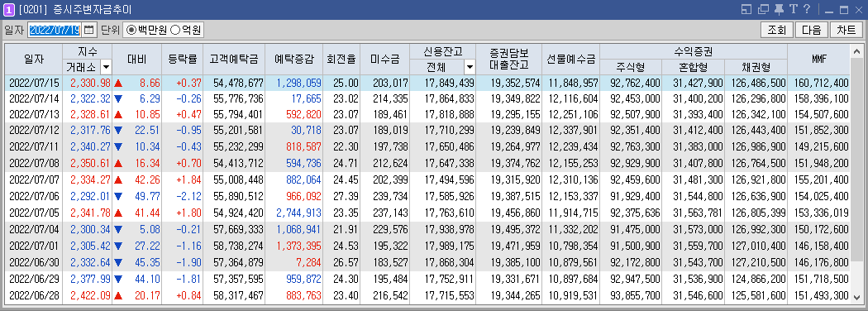Click the 혼합형 sub-column header
The image size is (868, 311).
click(x=693, y=67)
